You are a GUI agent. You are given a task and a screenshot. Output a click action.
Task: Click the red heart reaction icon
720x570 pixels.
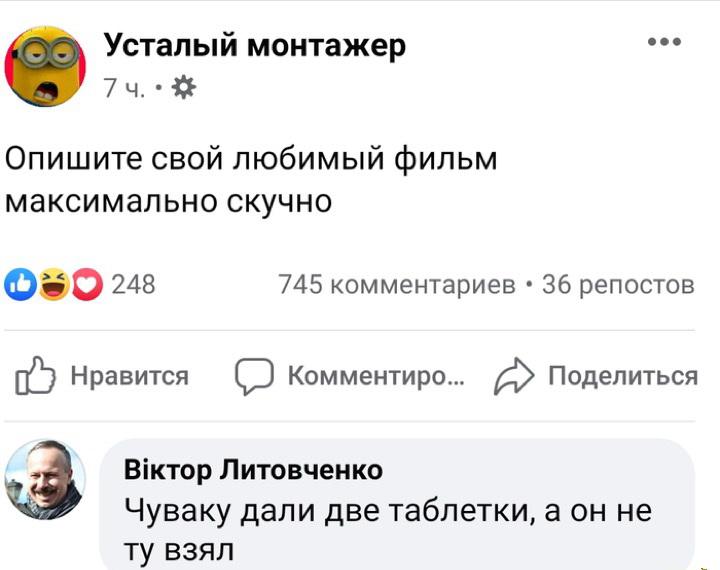pyautogui.click(x=88, y=285)
